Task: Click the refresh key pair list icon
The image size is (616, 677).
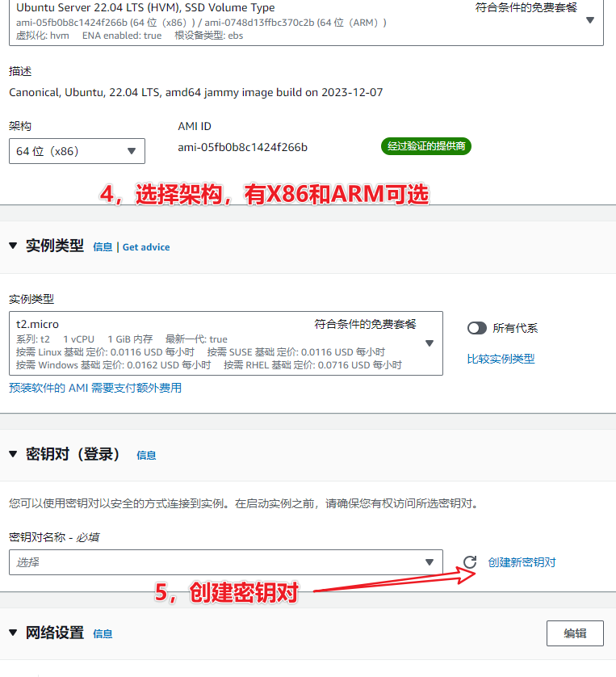Action: 470,562
